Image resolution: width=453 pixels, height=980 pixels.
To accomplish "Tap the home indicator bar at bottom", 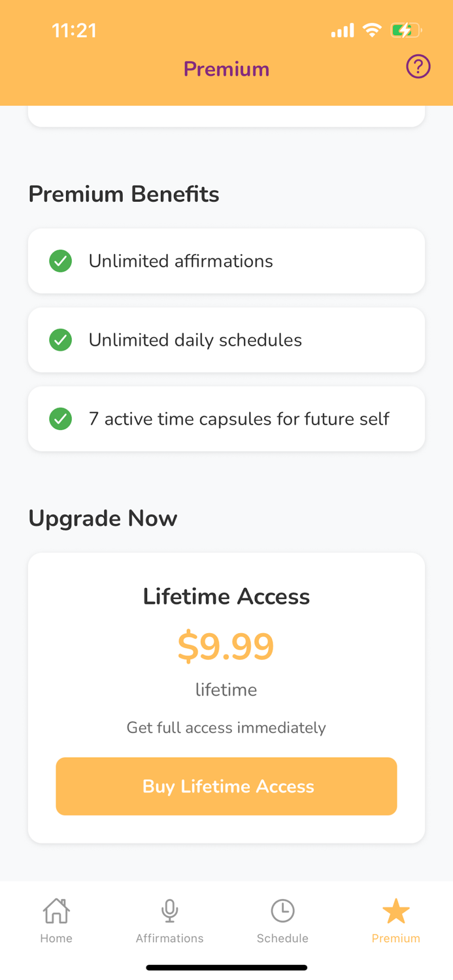I will click(x=226, y=967).
